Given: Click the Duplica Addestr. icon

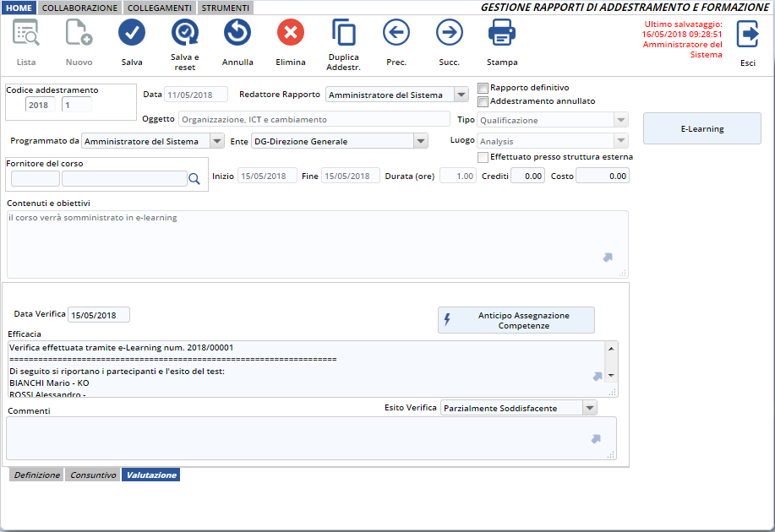Looking at the screenshot, I should [x=343, y=34].
